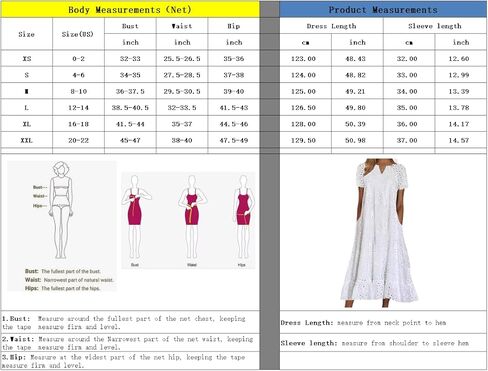Click the Dress Length column header
The image size is (488, 371).
click(x=331, y=26)
